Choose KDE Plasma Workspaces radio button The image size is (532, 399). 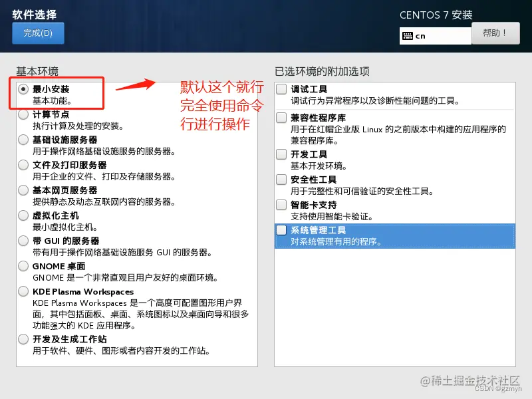pyautogui.click(x=23, y=291)
